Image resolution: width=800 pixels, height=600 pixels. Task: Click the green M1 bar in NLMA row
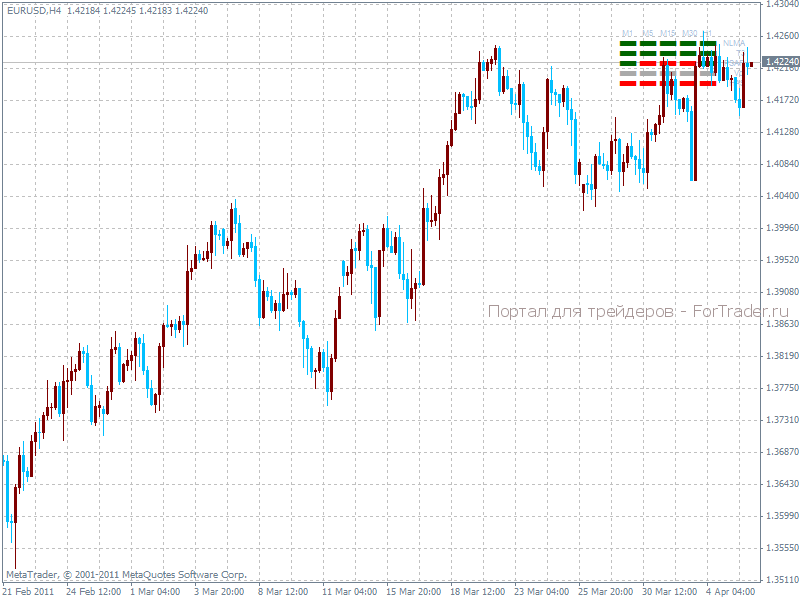coord(628,44)
